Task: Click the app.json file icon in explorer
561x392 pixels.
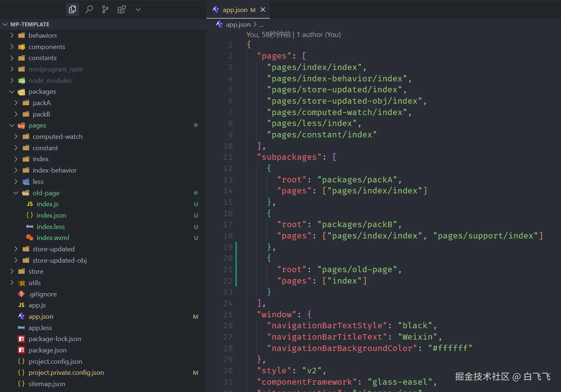Action: tap(22, 317)
